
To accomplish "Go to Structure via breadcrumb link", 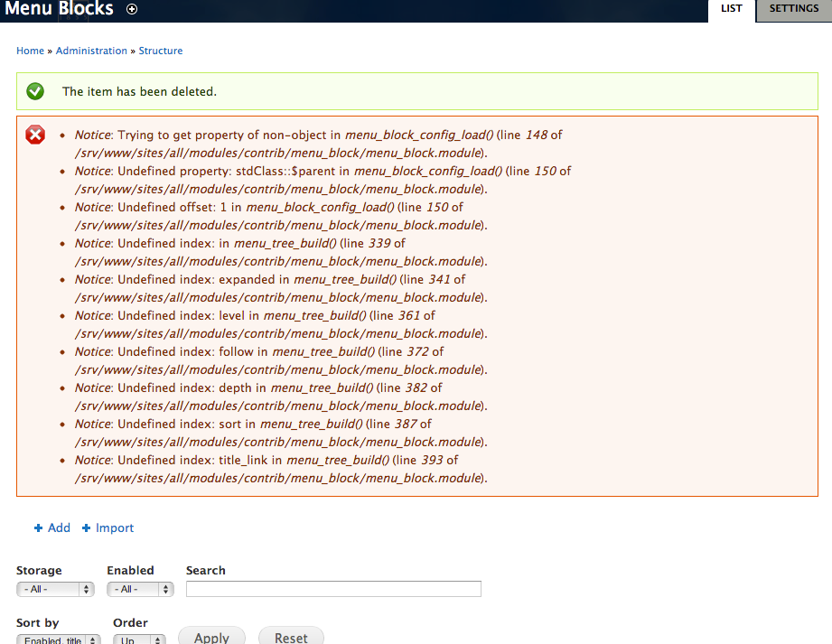I will click(x=160, y=51).
